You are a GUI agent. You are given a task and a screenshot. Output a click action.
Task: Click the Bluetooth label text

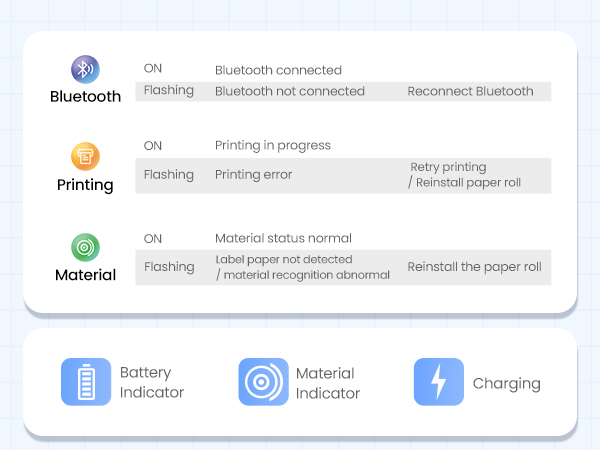(x=85, y=96)
